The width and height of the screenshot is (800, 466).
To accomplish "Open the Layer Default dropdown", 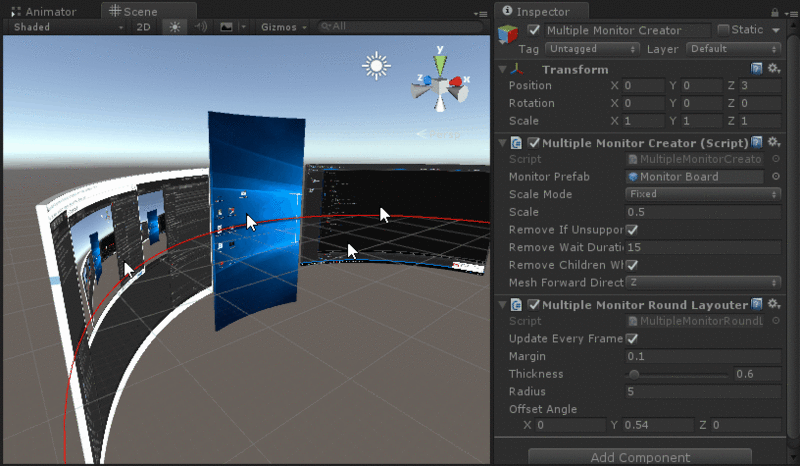I will click(x=734, y=49).
